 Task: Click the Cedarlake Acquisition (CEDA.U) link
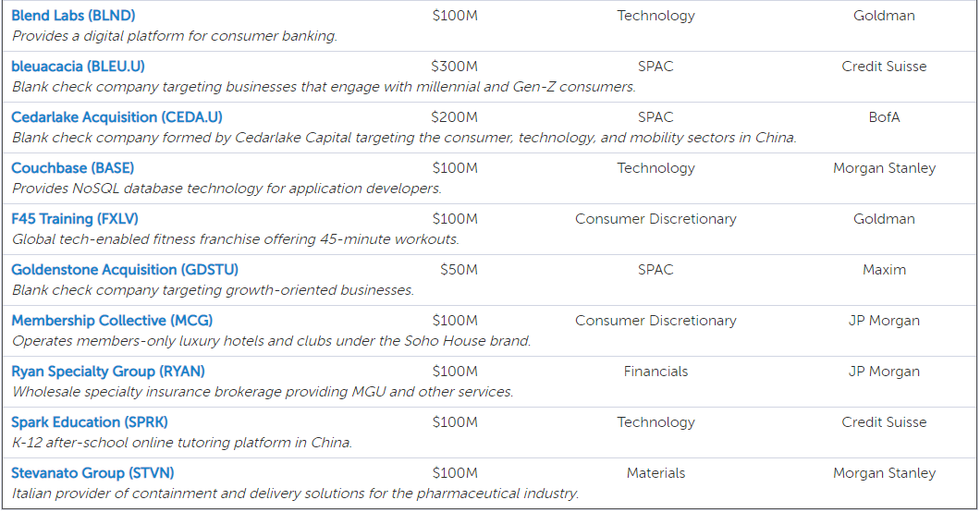pyautogui.click(x=116, y=117)
